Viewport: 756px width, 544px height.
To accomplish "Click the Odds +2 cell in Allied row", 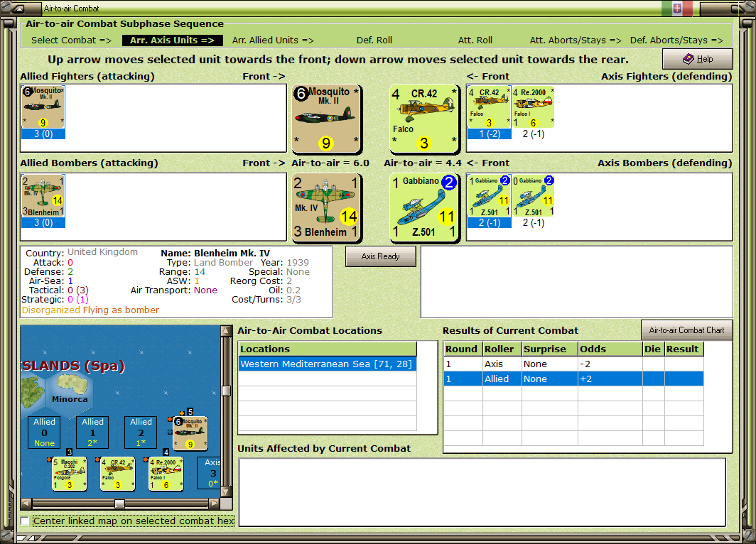I will pos(610,379).
